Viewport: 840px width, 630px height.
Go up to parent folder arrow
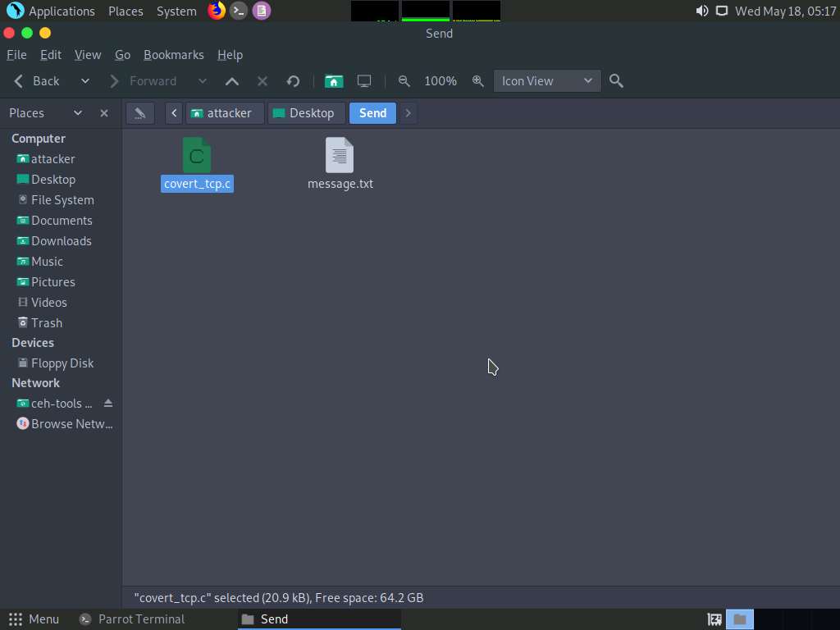[x=232, y=81]
